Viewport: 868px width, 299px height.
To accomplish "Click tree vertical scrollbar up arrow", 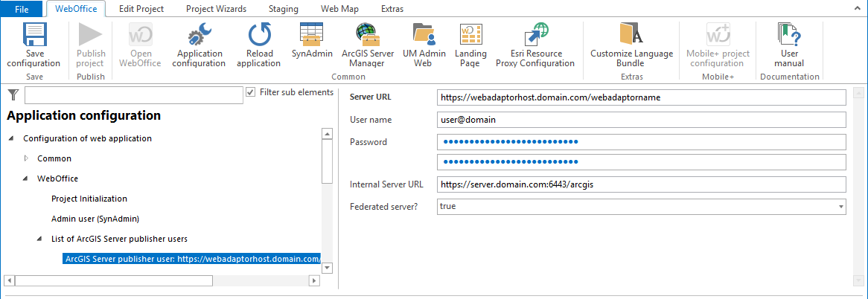I will coord(327,134).
